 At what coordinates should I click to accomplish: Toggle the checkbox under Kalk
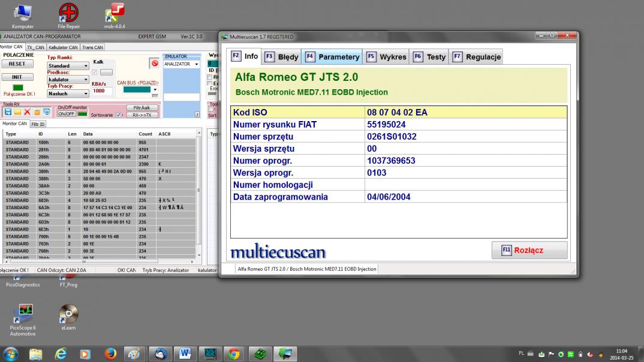(x=94, y=73)
